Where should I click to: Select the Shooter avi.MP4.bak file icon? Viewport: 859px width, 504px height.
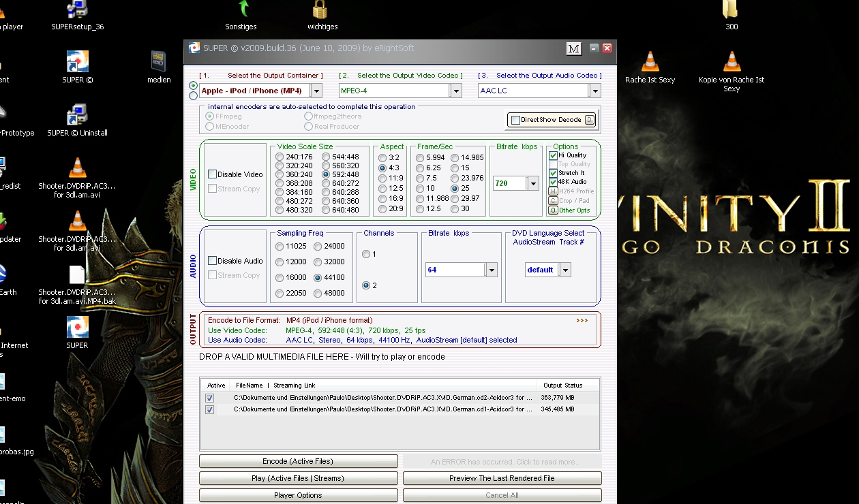[x=77, y=285]
